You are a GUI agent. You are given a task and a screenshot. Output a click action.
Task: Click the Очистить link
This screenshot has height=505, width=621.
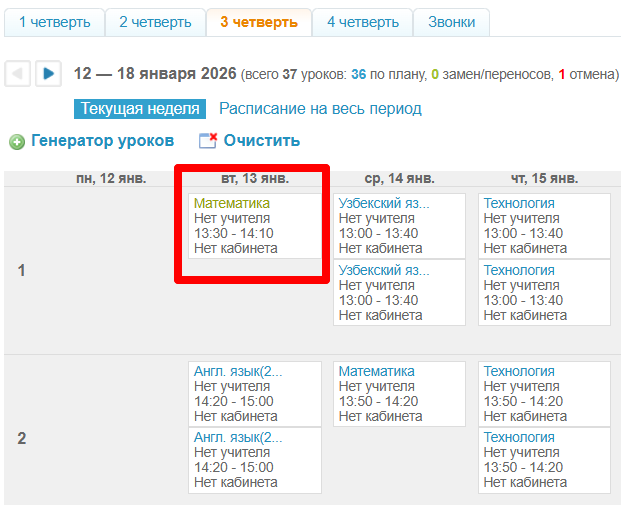(x=261, y=141)
